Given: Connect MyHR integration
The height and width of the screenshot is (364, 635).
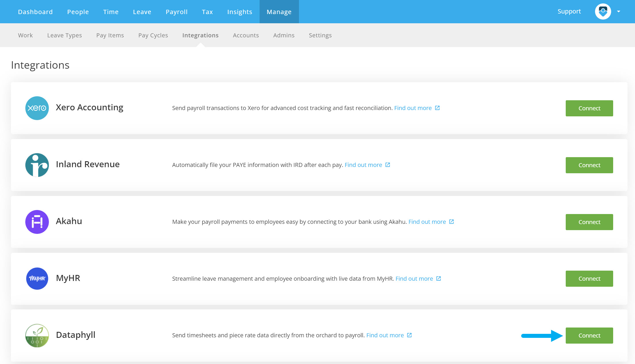Looking at the screenshot, I should tap(589, 279).
